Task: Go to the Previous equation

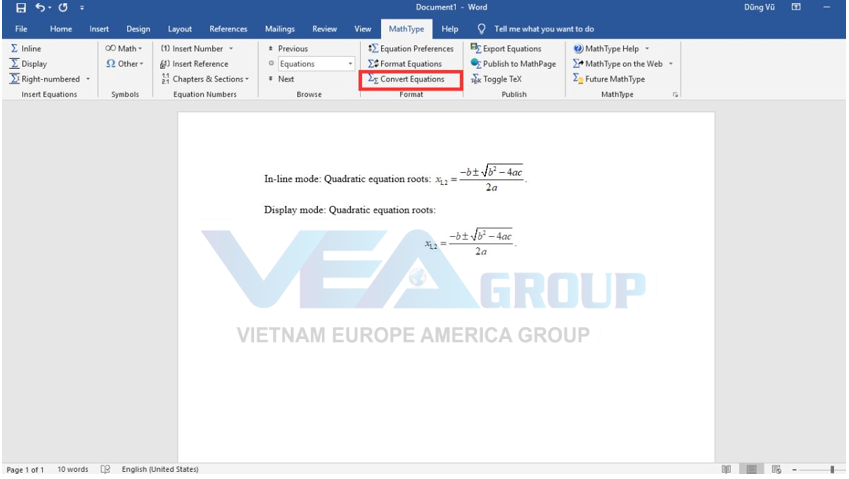Action: tap(292, 48)
